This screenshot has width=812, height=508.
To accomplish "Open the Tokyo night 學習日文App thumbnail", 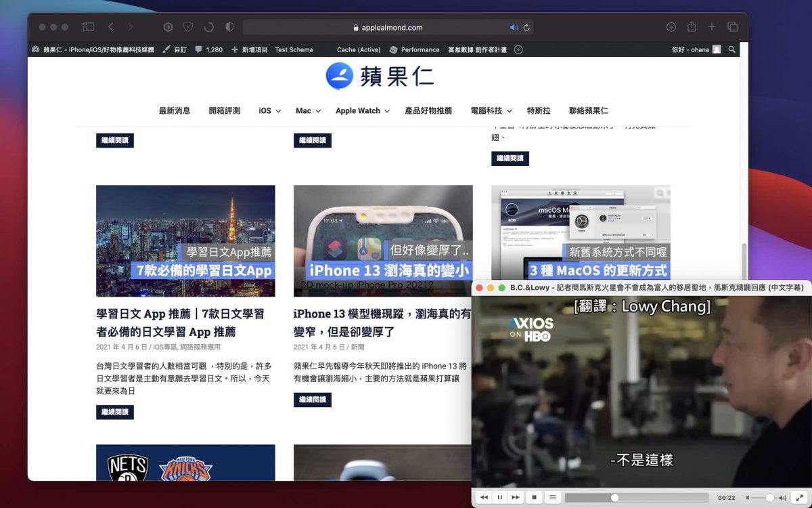I will coord(185,241).
